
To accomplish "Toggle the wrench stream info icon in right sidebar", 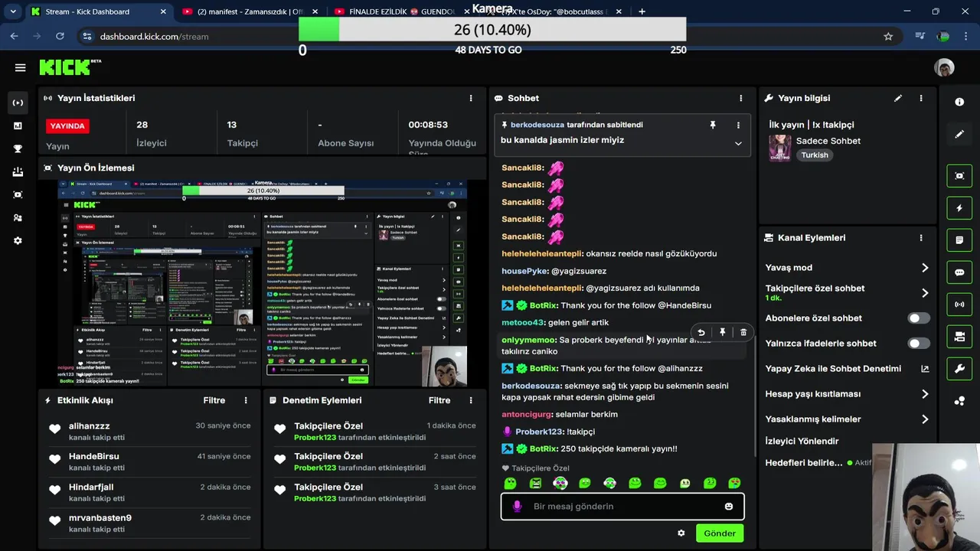I will [x=959, y=369].
